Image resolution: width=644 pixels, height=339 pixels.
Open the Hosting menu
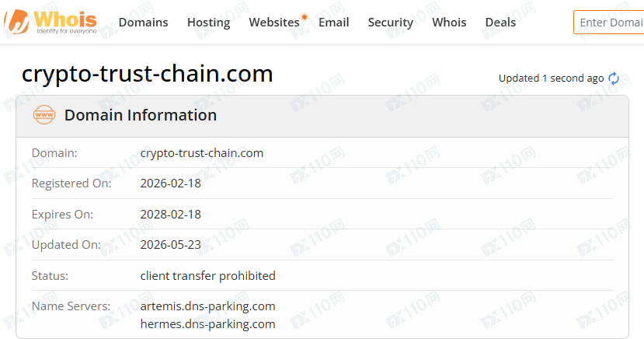(x=209, y=23)
